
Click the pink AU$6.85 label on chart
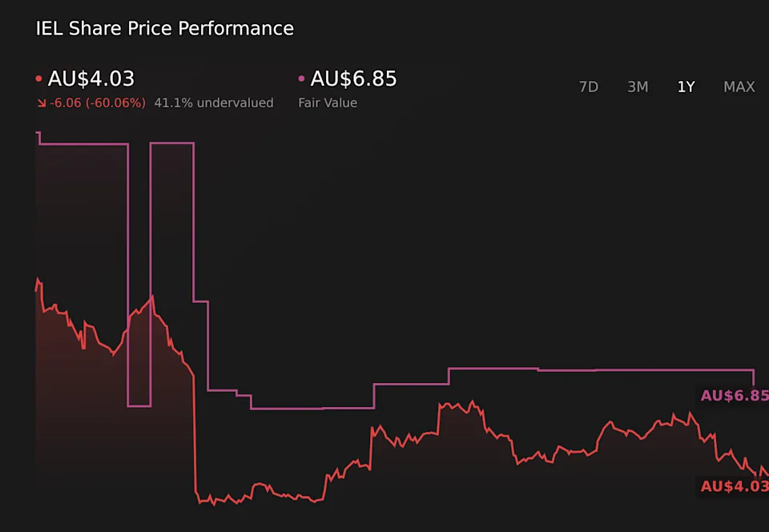(734, 396)
